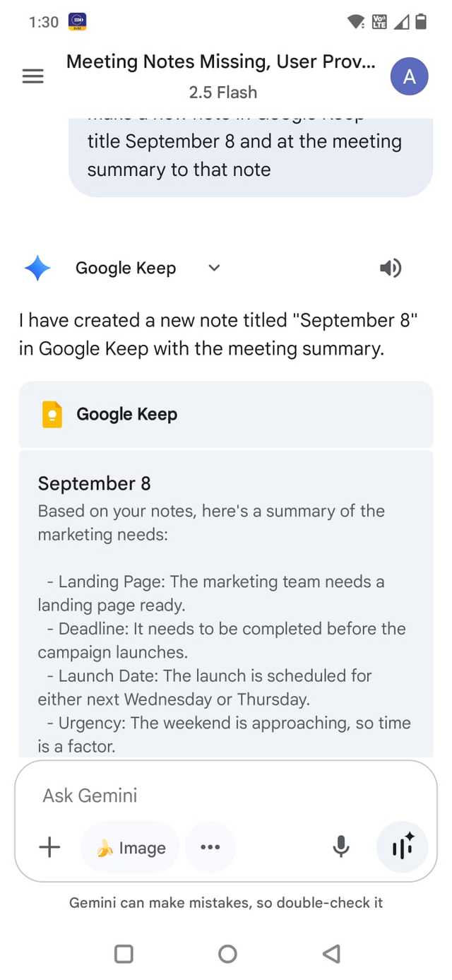Tap the user message bubble
Screen dimensions: 452x980
point(250,157)
